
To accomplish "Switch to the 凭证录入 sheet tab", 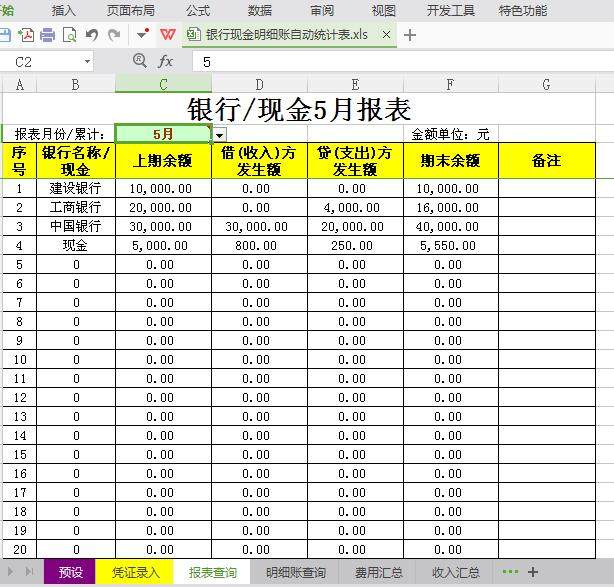I will tap(135, 572).
